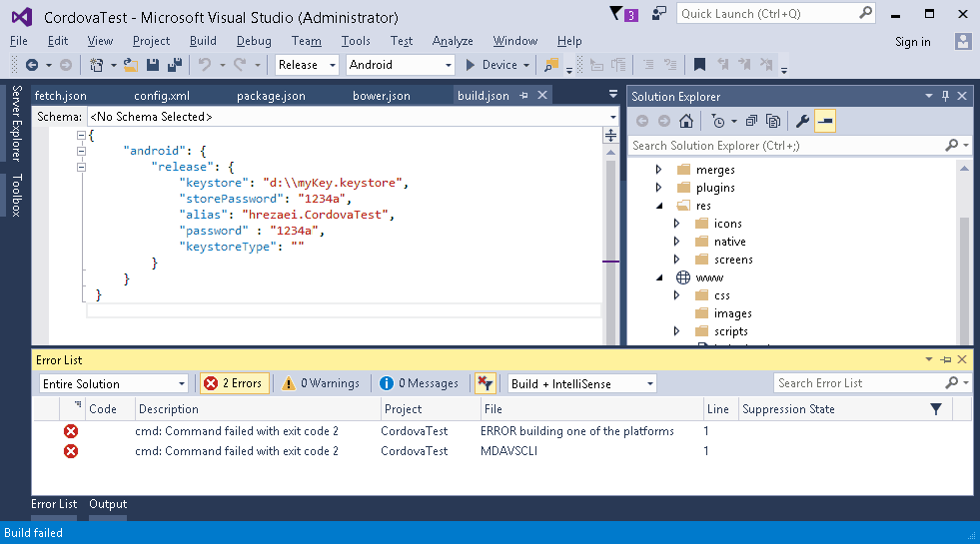980x544 pixels.
Task: Open the Tools menu
Action: (x=356, y=41)
